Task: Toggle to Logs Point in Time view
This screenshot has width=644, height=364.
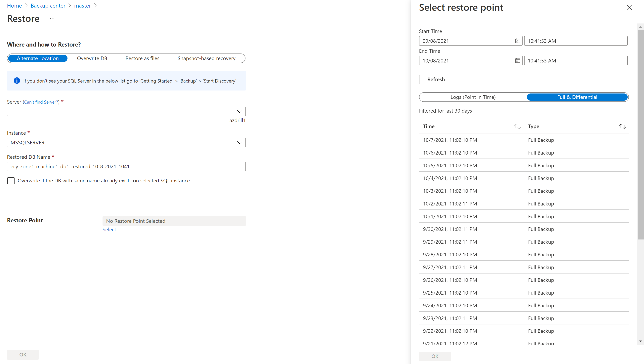Action: [x=472, y=97]
